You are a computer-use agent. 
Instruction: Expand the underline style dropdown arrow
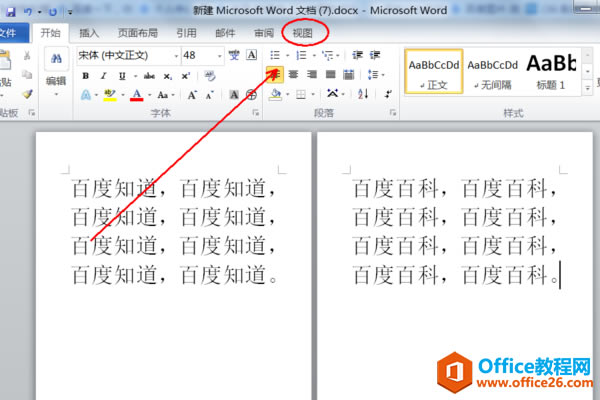[x=135, y=76]
